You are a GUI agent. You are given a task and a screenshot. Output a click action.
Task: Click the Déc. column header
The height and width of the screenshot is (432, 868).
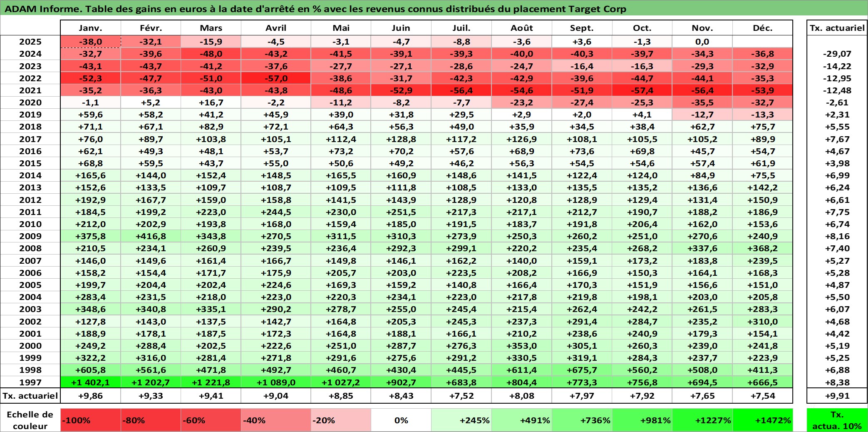[x=763, y=28]
